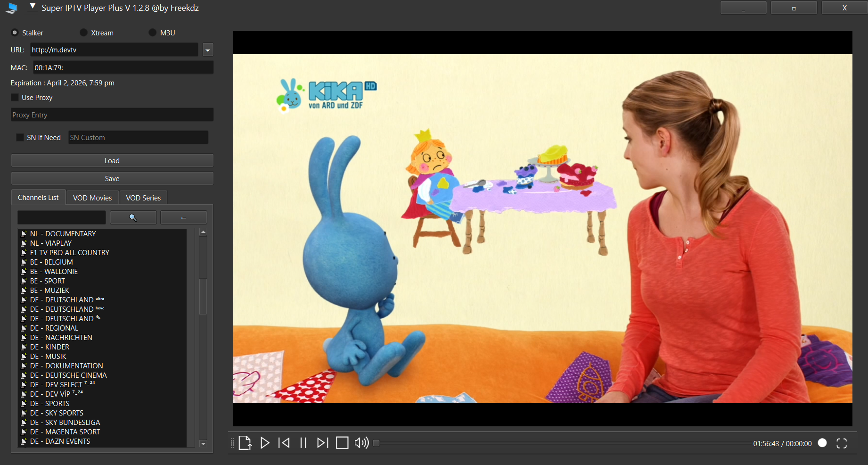Click the search magnifier button

133,217
